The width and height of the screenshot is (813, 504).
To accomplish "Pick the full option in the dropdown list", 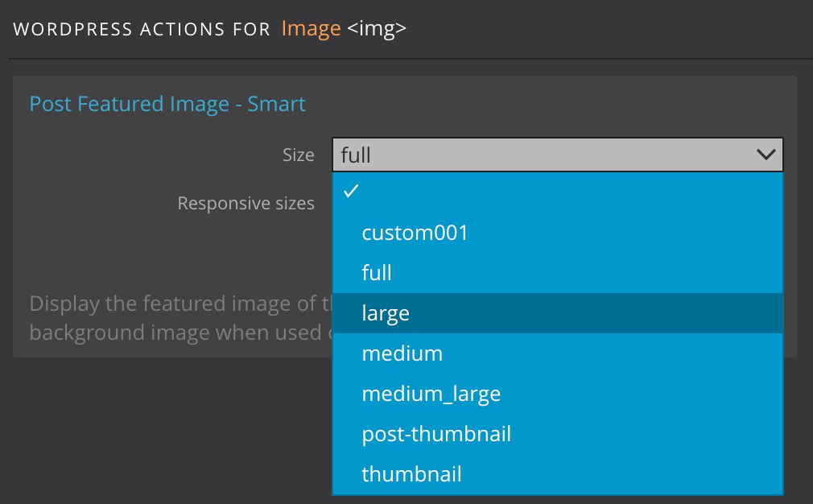I will click(557, 273).
